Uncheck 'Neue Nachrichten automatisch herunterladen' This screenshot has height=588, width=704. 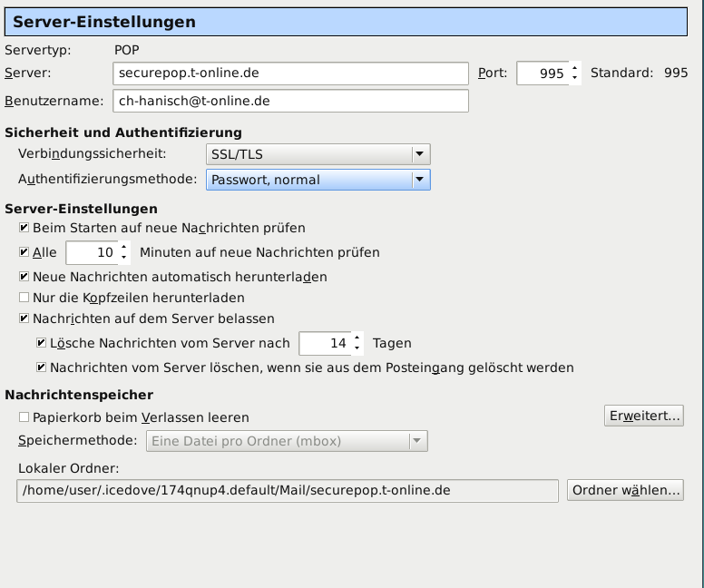point(24,277)
